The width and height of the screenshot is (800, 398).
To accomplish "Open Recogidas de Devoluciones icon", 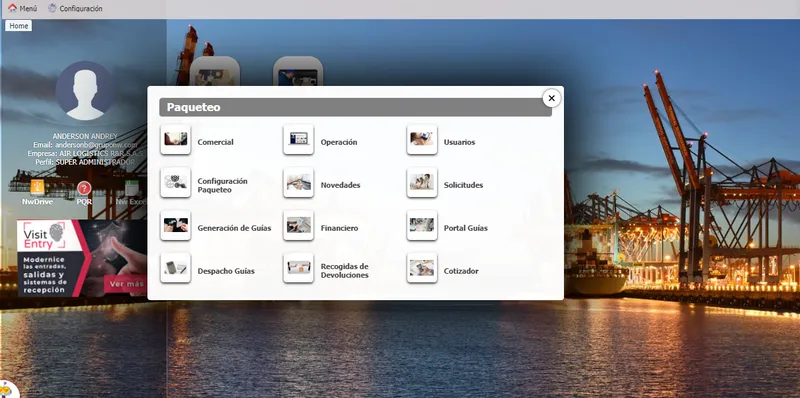I will point(298,268).
